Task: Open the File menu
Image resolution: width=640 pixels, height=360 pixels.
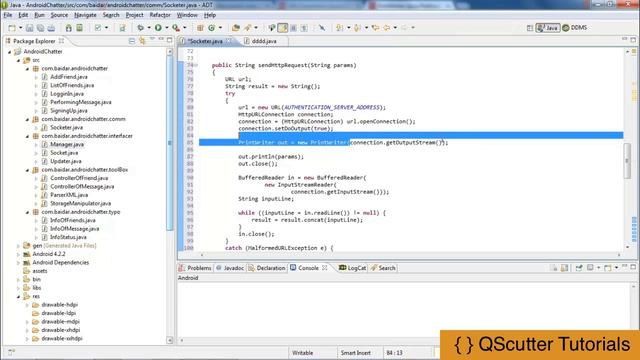Action: pyautogui.click(x=8, y=15)
